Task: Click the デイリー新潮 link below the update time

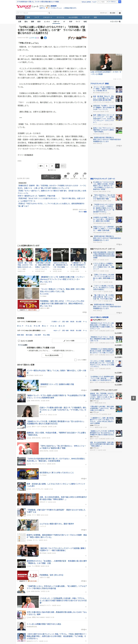Action: pyautogui.click(x=83, y=212)
